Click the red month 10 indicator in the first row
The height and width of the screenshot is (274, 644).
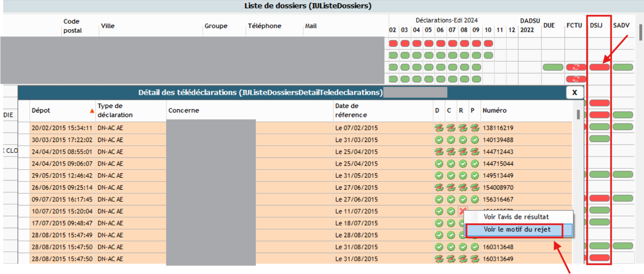[488, 44]
